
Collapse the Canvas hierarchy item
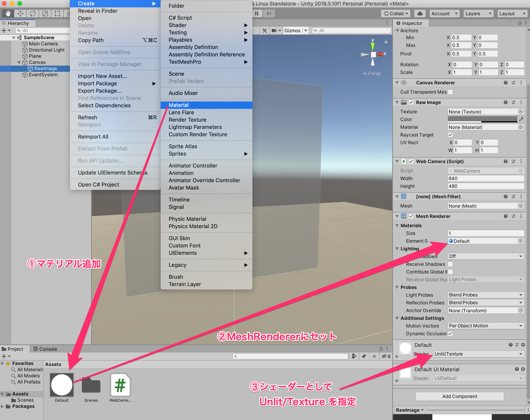(x=19, y=62)
